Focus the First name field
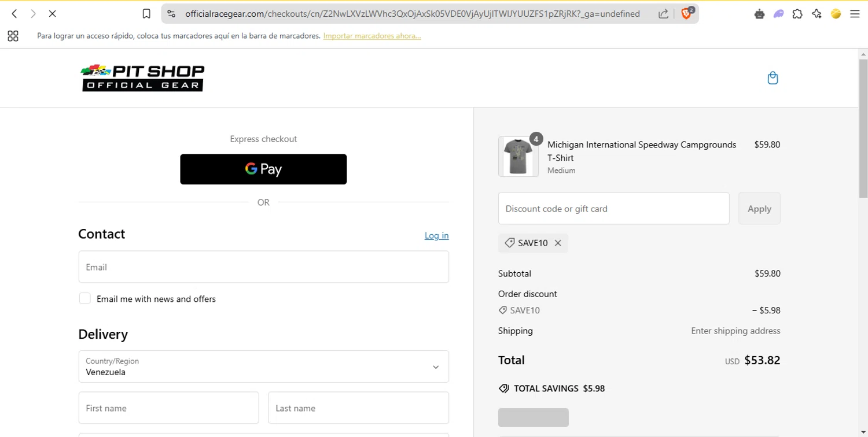The height and width of the screenshot is (437, 868). [x=168, y=408]
